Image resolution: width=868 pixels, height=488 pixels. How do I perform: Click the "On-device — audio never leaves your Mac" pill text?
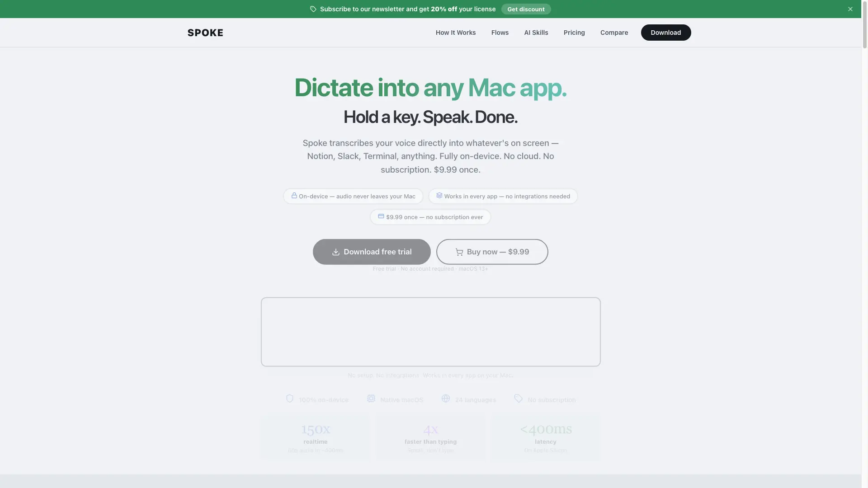click(x=357, y=197)
